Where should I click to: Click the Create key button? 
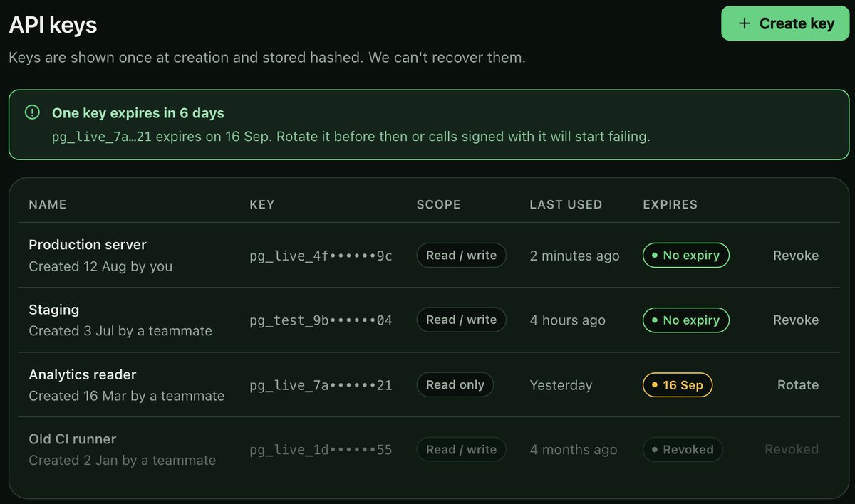785,23
